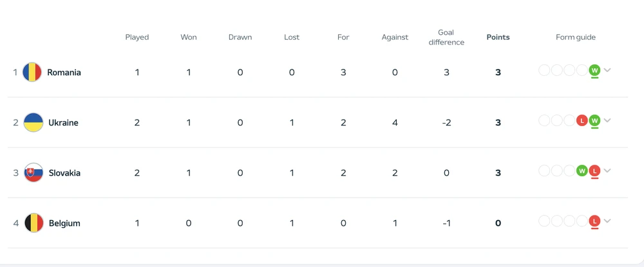Click the Points column header

[498, 37]
